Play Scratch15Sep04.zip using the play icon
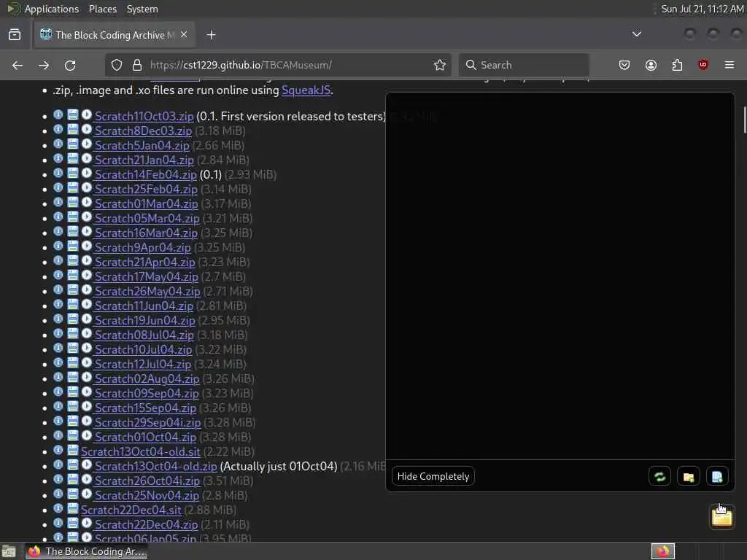This screenshot has width=747, height=560. (87, 407)
